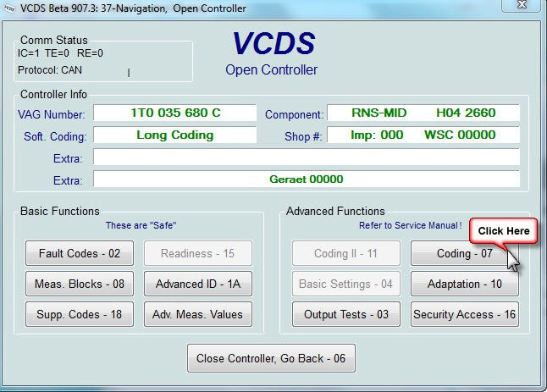Click the IC=1 TE=0 RE=0 status text
Viewport: 547px width, 392px height.
click(x=60, y=53)
